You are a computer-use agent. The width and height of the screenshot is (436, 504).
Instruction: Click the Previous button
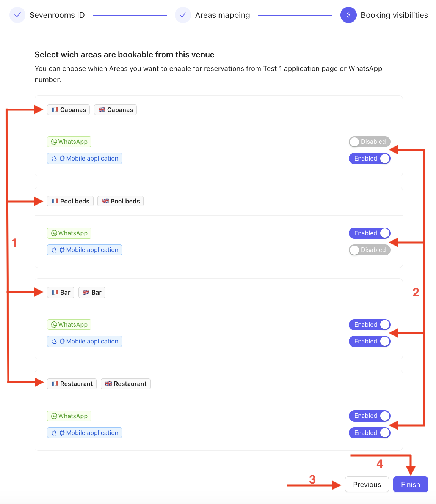point(367,485)
